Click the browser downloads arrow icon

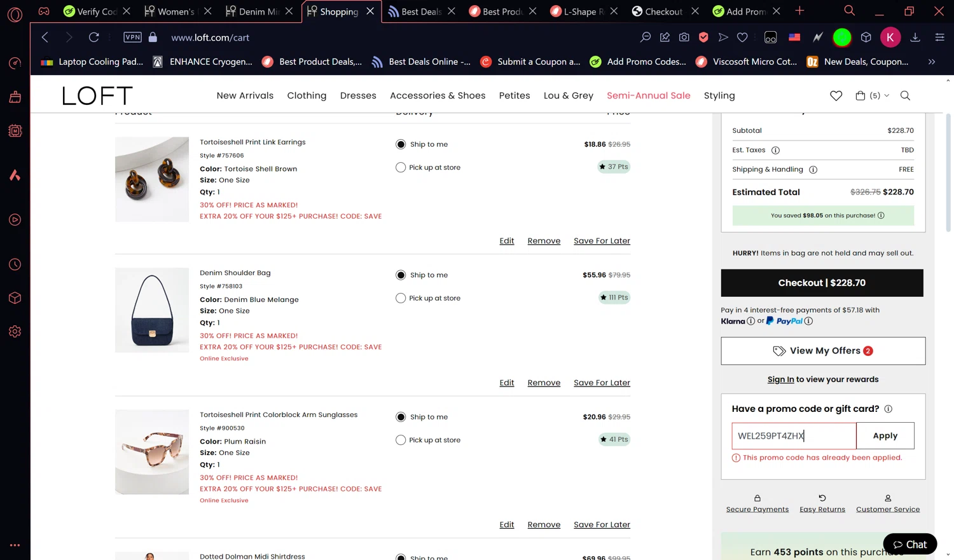[915, 38]
